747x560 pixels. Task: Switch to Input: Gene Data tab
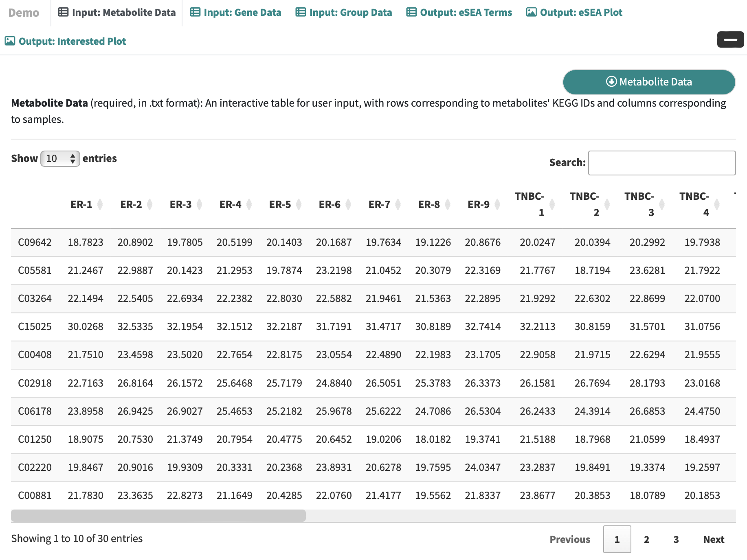tap(235, 13)
